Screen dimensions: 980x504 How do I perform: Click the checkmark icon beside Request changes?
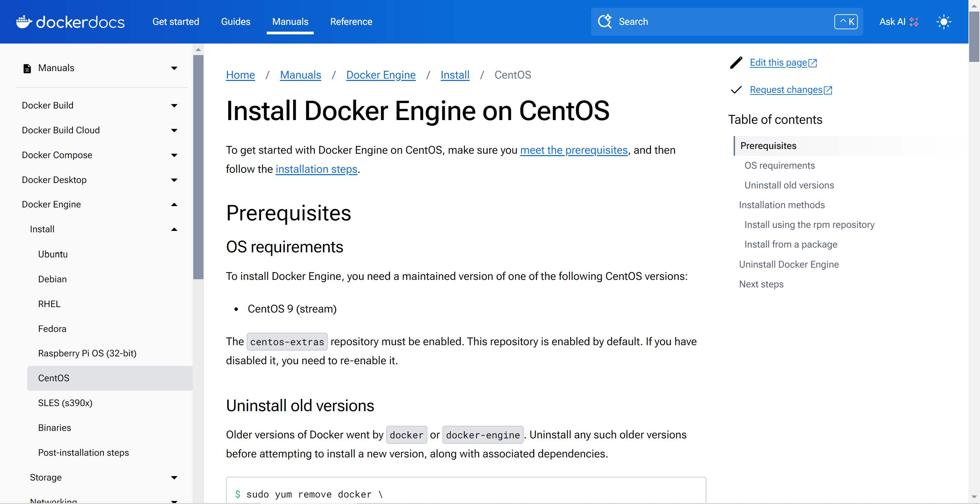click(x=736, y=90)
